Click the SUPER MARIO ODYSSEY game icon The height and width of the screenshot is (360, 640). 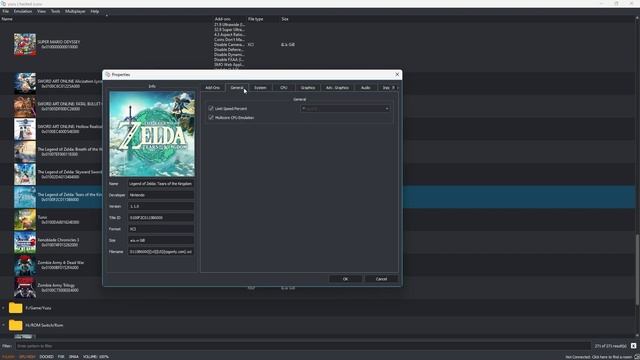tap(25, 44)
